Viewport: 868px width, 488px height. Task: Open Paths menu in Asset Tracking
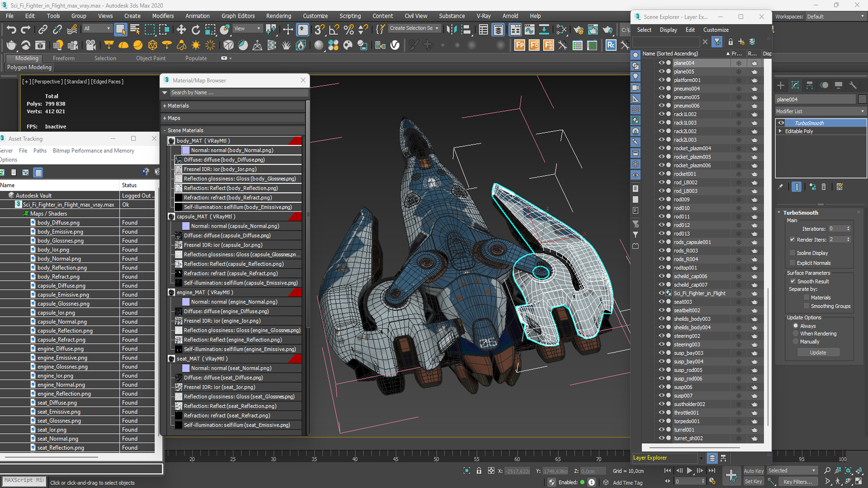click(x=40, y=150)
